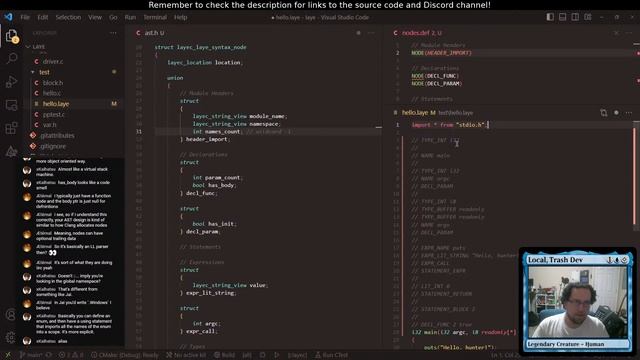Switch to the ast.h editor tab
Screen dimensions: 640x360
pos(150,33)
